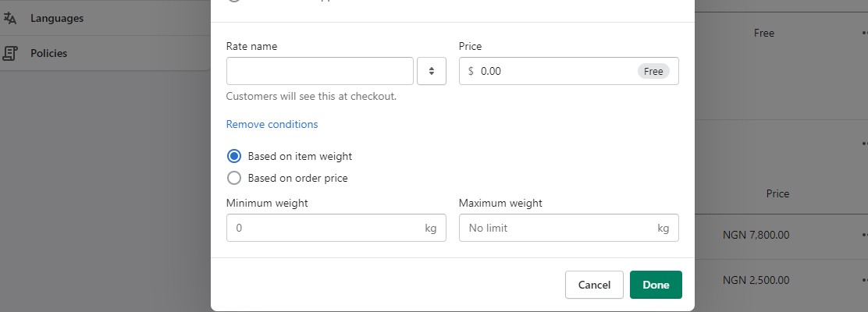
Task: Click the Price column header
Action: tap(777, 193)
